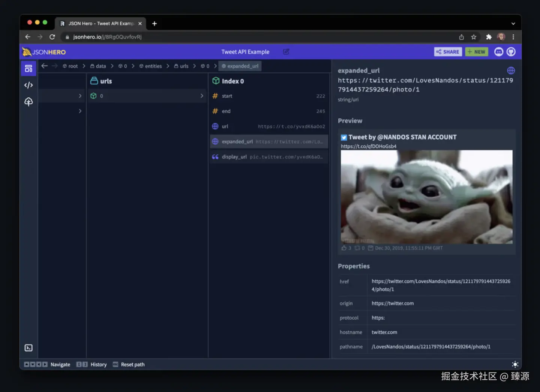Open a new browser tab
This screenshot has height=392, width=540.
point(154,24)
